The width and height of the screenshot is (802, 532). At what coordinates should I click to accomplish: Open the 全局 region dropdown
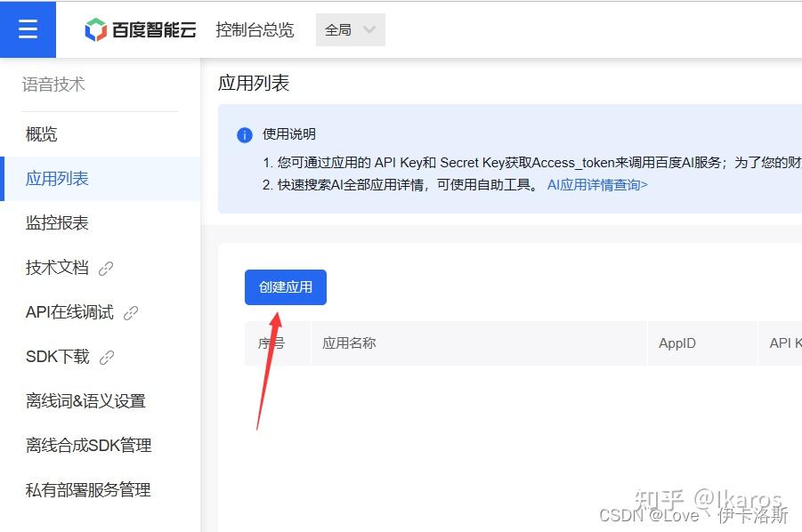tap(349, 28)
